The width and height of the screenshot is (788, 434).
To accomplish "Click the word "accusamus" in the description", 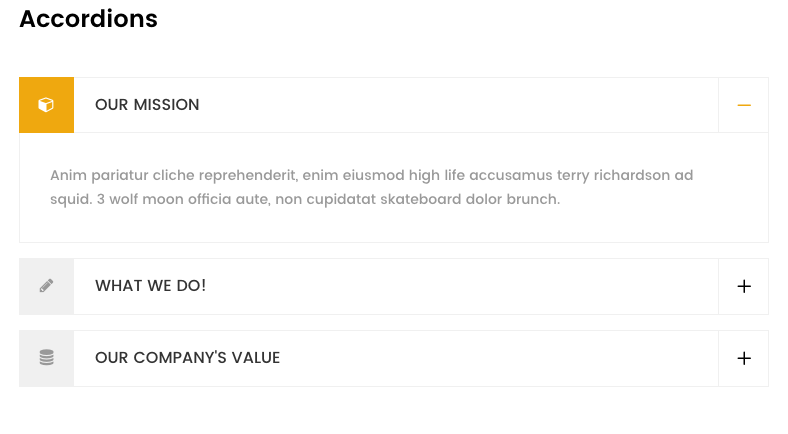I will coord(511,175).
